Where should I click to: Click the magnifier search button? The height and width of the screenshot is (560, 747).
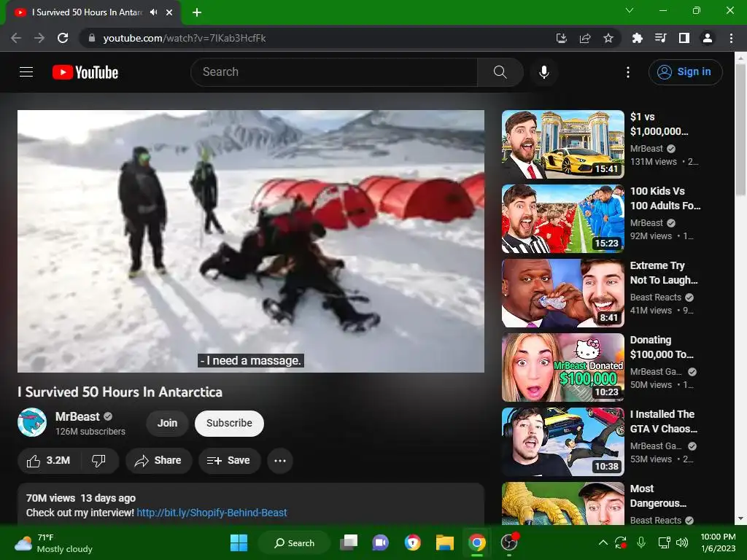500,72
